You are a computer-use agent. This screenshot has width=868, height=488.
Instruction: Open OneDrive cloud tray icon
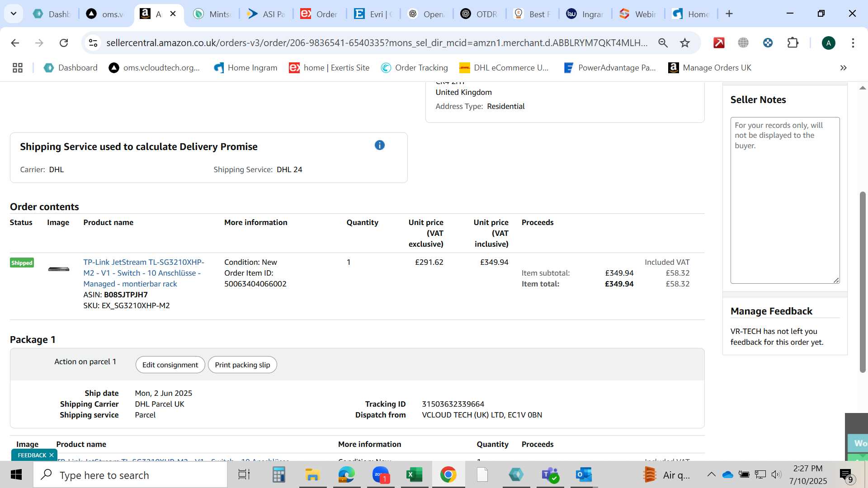[x=727, y=474]
